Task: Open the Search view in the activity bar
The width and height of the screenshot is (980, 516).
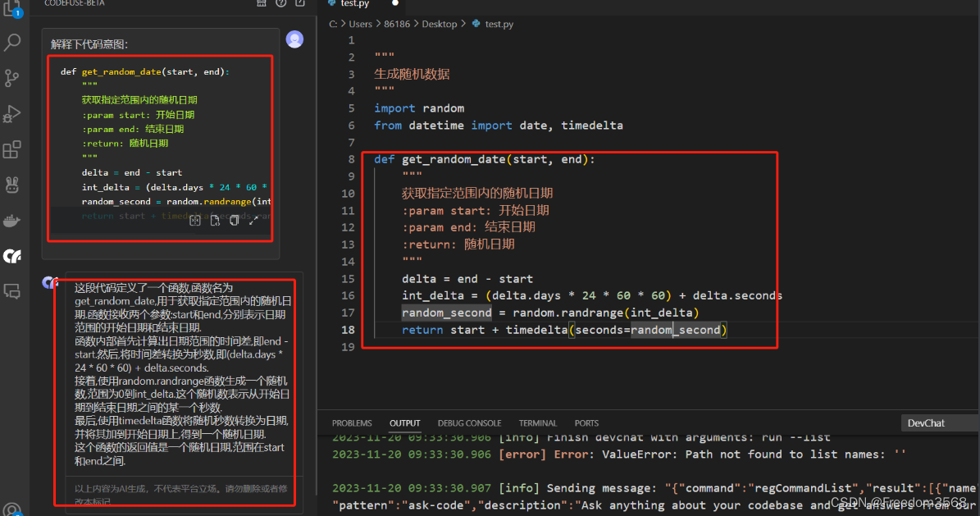Action: [x=11, y=42]
